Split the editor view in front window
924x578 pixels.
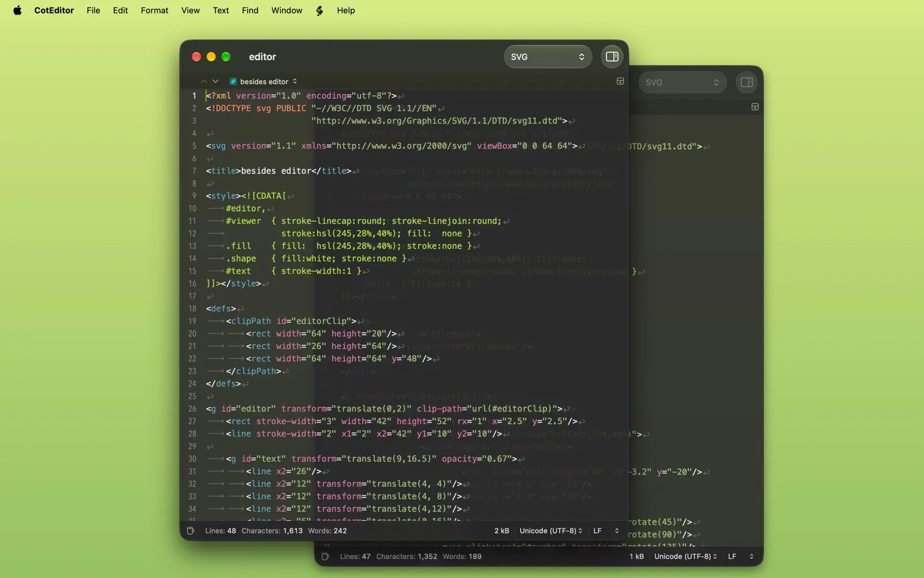(620, 81)
